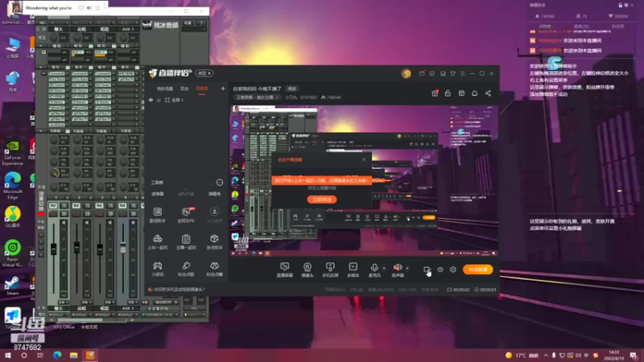This screenshot has width=644, height=362.
Task: Open the cube-shaped tool in tools grid
Action: [214, 241]
